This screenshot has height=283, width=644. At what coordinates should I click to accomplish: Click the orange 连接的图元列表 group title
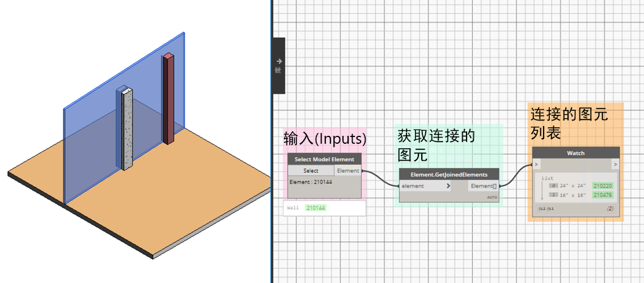click(569, 123)
